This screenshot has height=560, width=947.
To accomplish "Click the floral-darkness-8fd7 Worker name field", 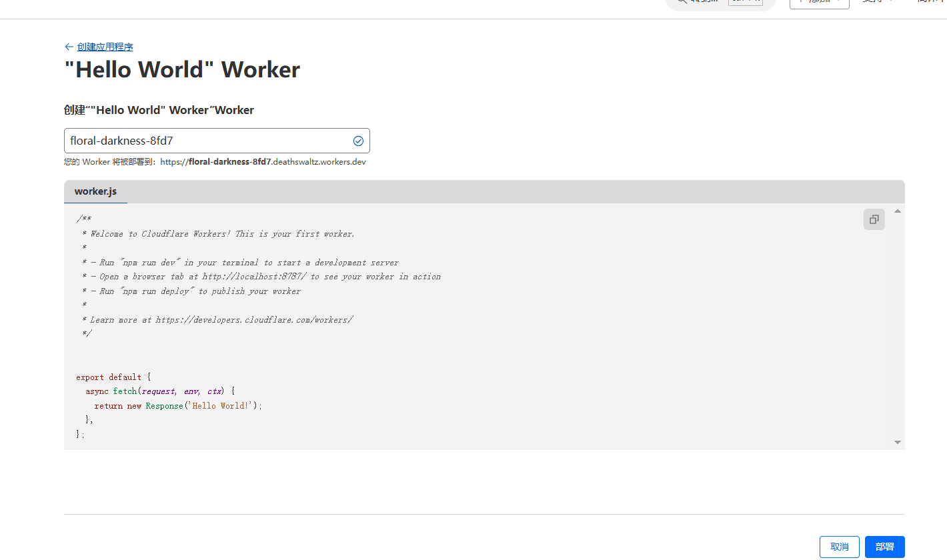I will tap(207, 141).
